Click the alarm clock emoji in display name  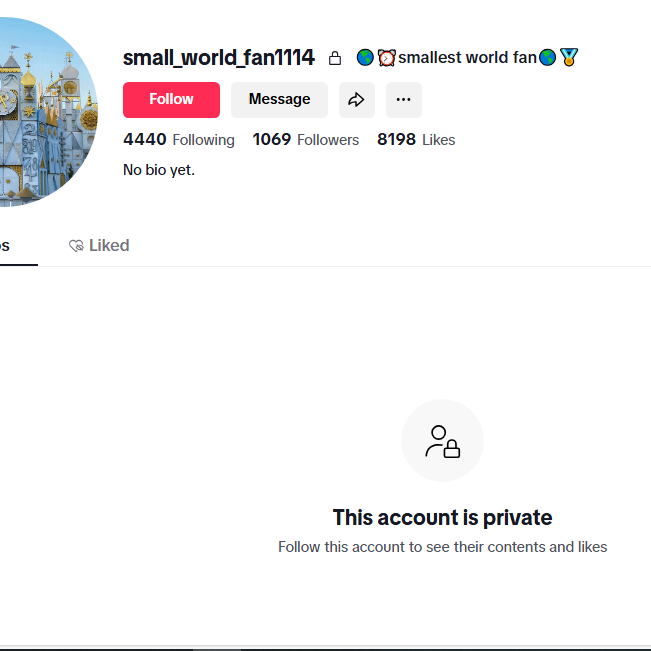(387, 58)
